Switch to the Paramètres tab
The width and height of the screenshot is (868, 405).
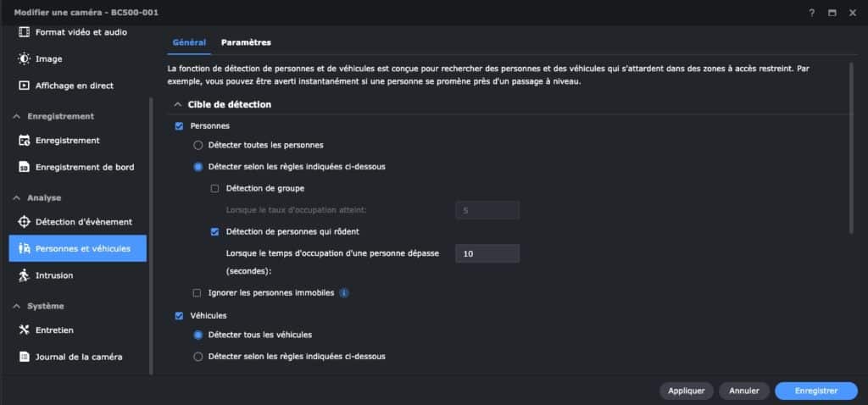pyautogui.click(x=246, y=42)
